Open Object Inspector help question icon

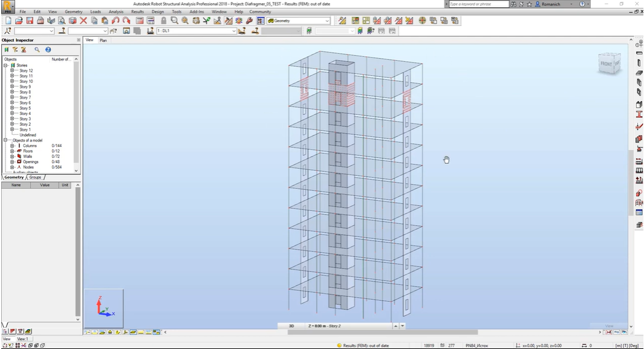click(x=48, y=50)
